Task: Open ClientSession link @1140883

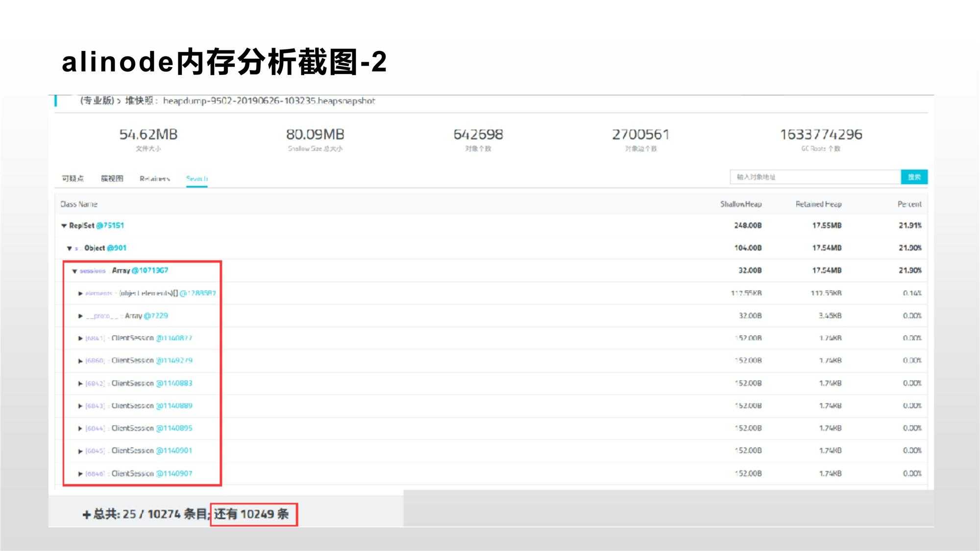Action: tap(174, 383)
